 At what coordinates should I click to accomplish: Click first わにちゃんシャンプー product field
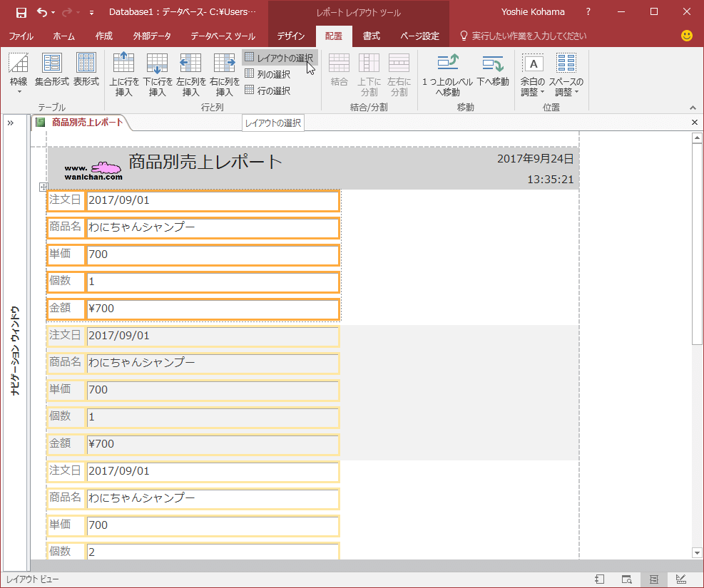[213, 228]
